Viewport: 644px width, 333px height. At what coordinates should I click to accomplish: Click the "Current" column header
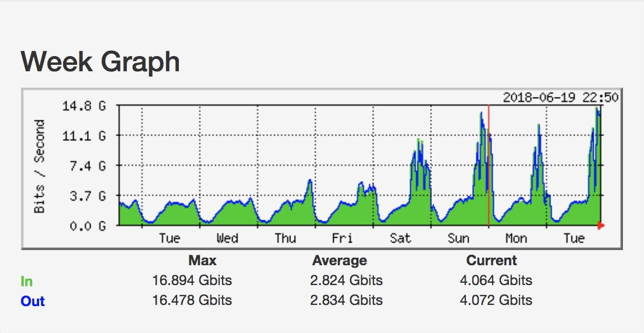[491, 261]
